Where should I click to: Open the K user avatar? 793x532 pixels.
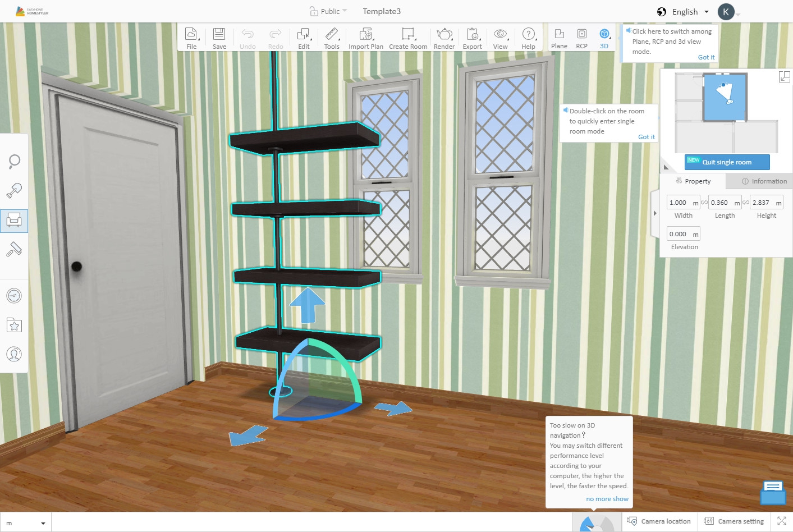click(726, 11)
